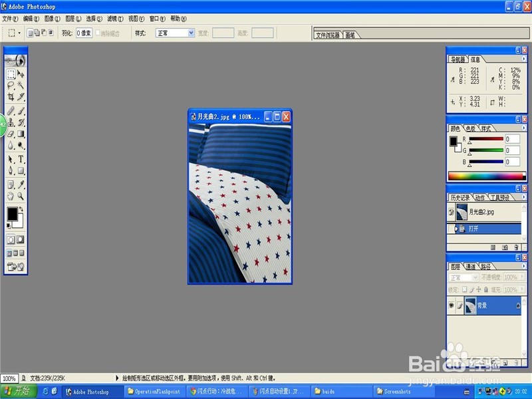Open OperationFlashpoint taskbar button

coord(154,392)
